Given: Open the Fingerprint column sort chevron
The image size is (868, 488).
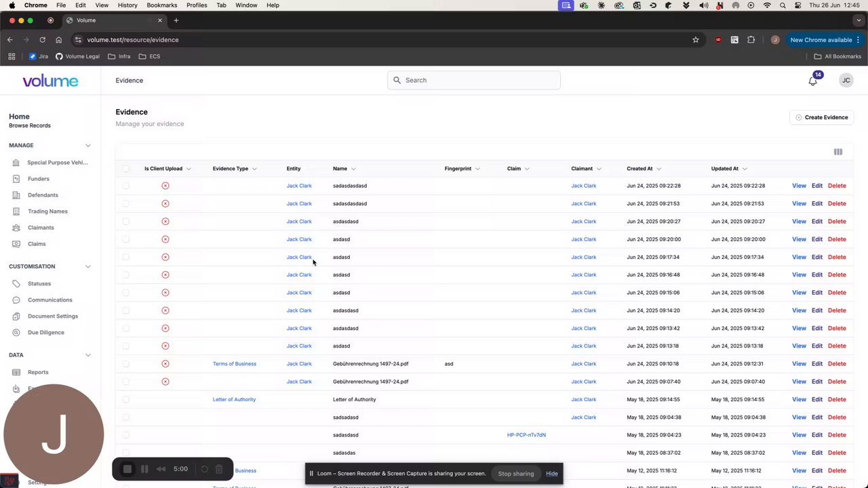Looking at the screenshot, I should [477, 169].
